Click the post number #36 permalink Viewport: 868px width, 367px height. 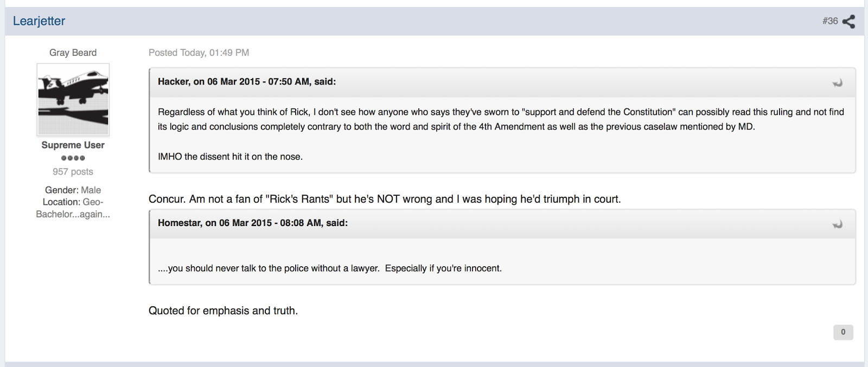[x=830, y=21]
